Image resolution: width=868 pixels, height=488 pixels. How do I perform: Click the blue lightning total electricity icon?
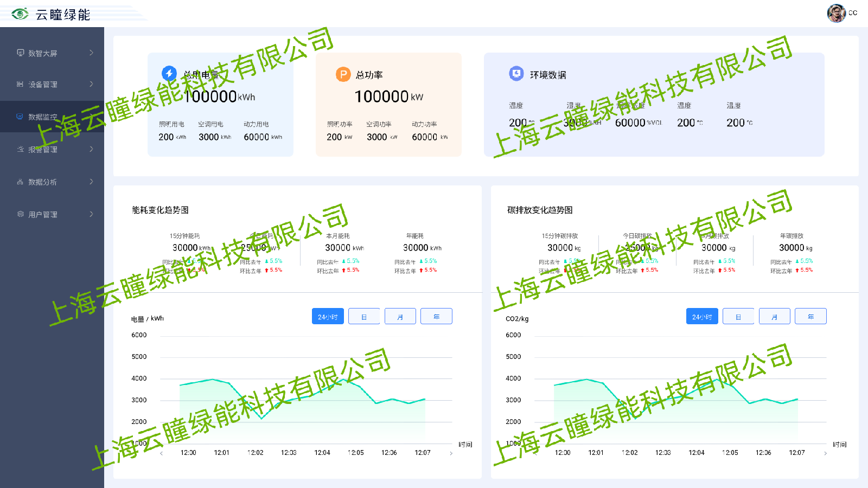click(x=169, y=73)
